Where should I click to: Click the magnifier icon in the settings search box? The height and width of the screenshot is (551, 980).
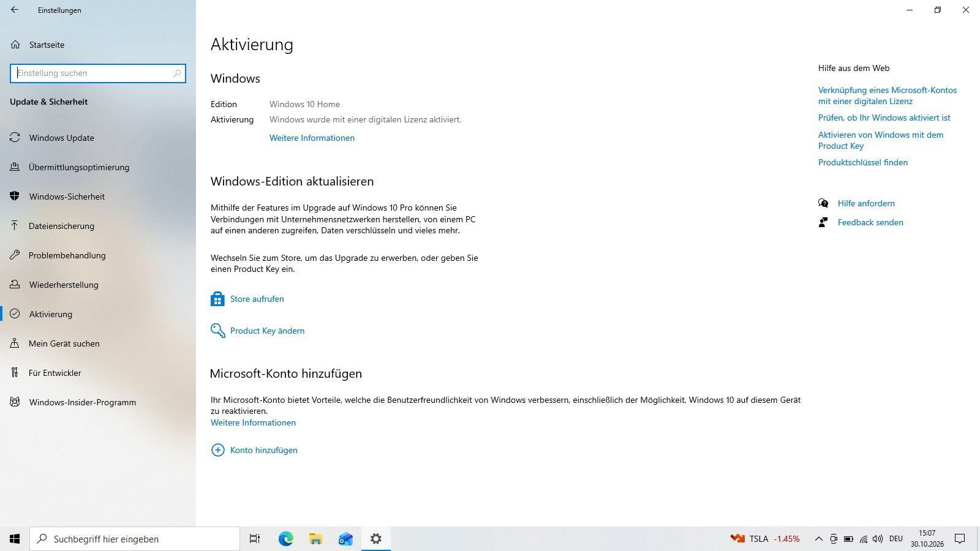click(177, 73)
